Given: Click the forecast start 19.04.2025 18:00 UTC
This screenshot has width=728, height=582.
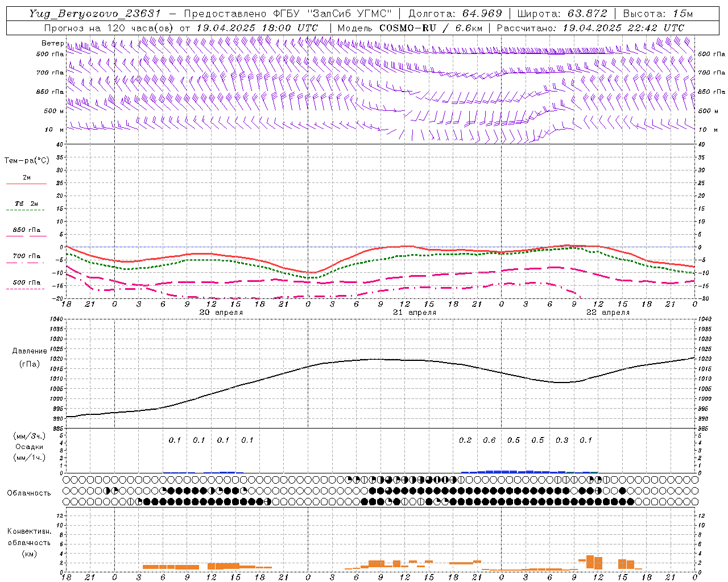Looking at the screenshot, I should (x=257, y=27).
